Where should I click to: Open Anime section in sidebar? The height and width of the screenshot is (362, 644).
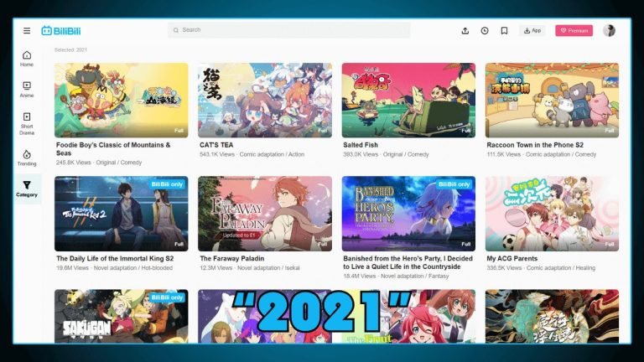27,89
